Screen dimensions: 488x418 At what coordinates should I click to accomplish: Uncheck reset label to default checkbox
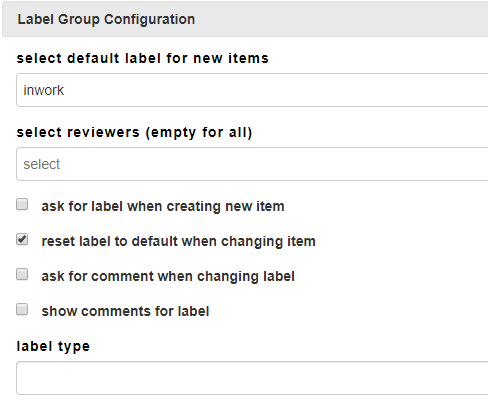pyautogui.click(x=22, y=239)
